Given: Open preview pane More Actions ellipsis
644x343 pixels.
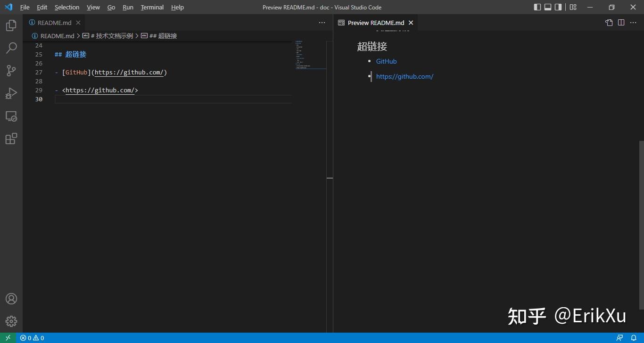Looking at the screenshot, I should pos(633,23).
